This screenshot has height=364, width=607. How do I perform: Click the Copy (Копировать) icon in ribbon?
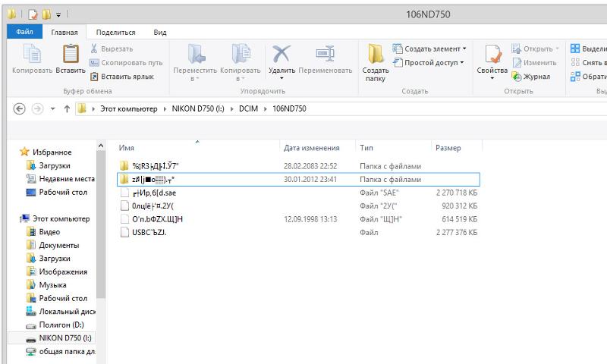coord(32,55)
